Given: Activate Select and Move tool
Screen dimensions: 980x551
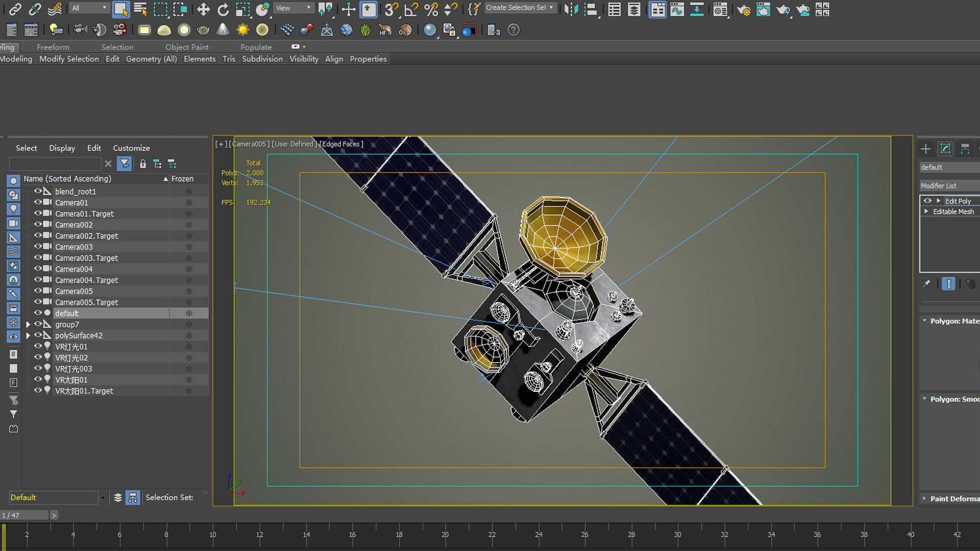Looking at the screenshot, I should 203,9.
